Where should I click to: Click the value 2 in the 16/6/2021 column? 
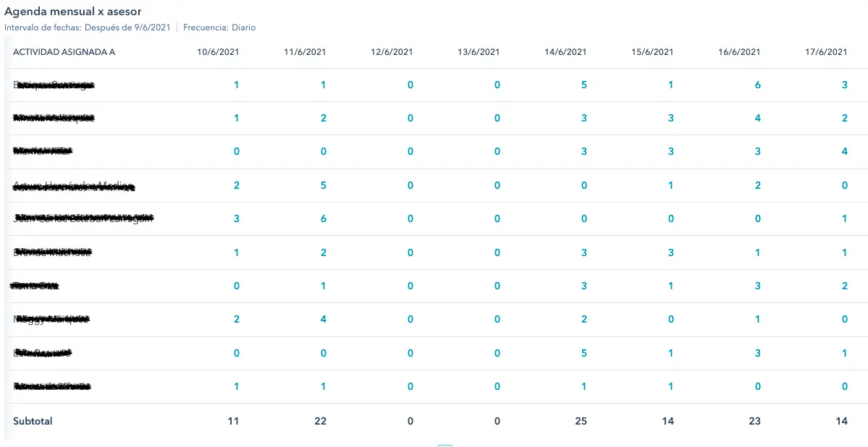pos(757,186)
